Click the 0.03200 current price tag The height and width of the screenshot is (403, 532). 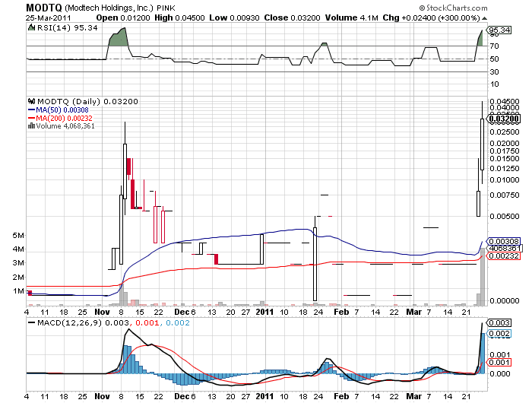click(x=504, y=119)
